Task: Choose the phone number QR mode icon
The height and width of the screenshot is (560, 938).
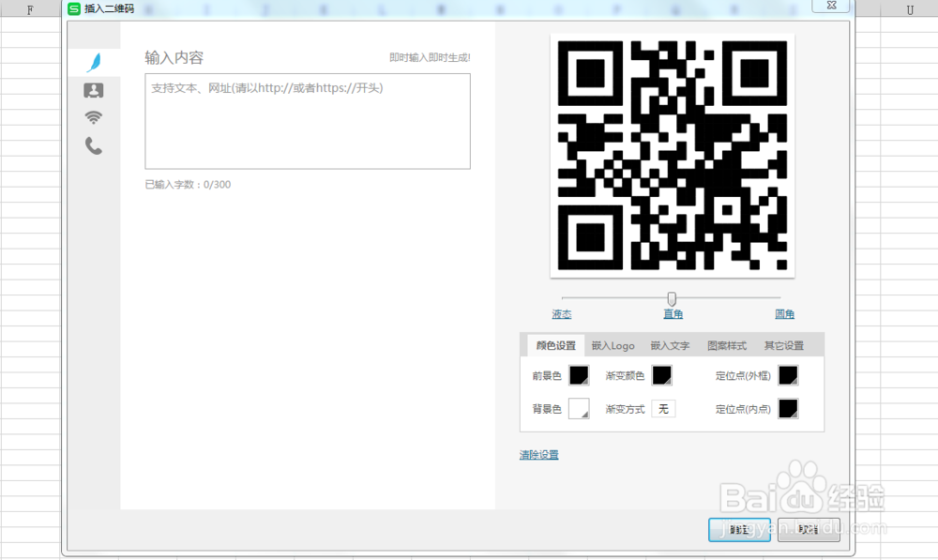Action: pos(93,145)
